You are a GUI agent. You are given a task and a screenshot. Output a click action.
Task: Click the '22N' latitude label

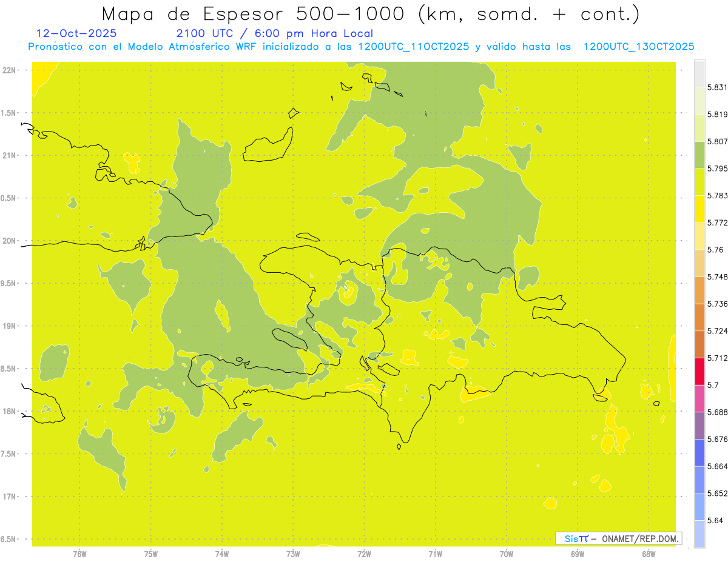[x=10, y=70]
